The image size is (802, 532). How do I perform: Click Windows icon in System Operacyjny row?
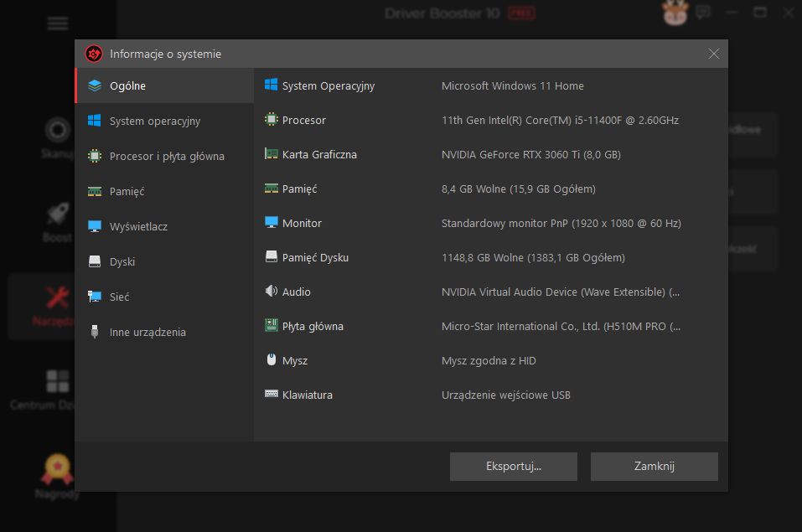coord(271,85)
